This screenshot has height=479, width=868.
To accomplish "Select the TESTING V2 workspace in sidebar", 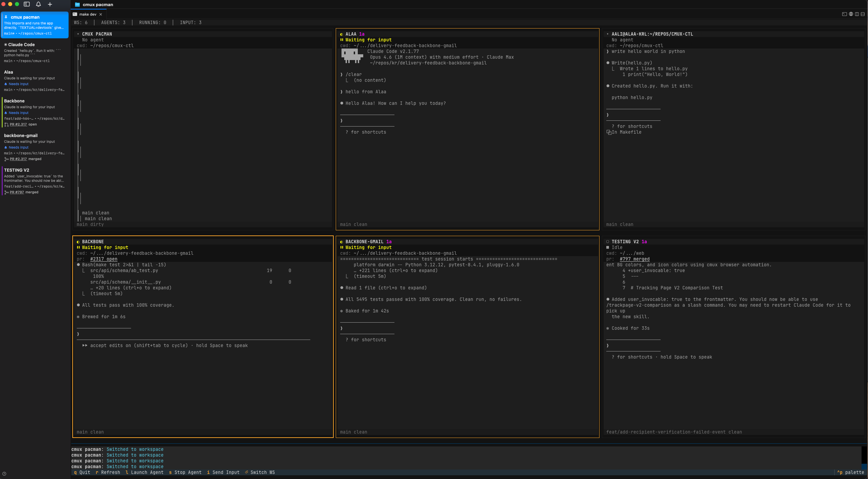I will click(35, 181).
